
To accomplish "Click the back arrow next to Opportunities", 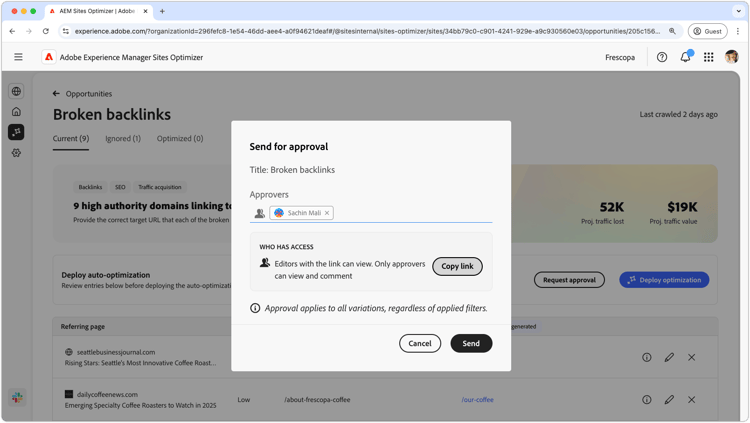I will click(56, 93).
